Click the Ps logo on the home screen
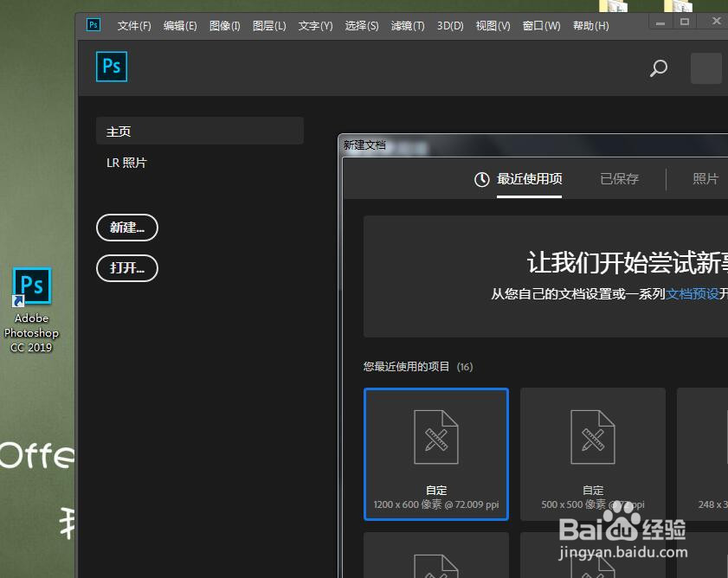728x578 pixels. 111,66
